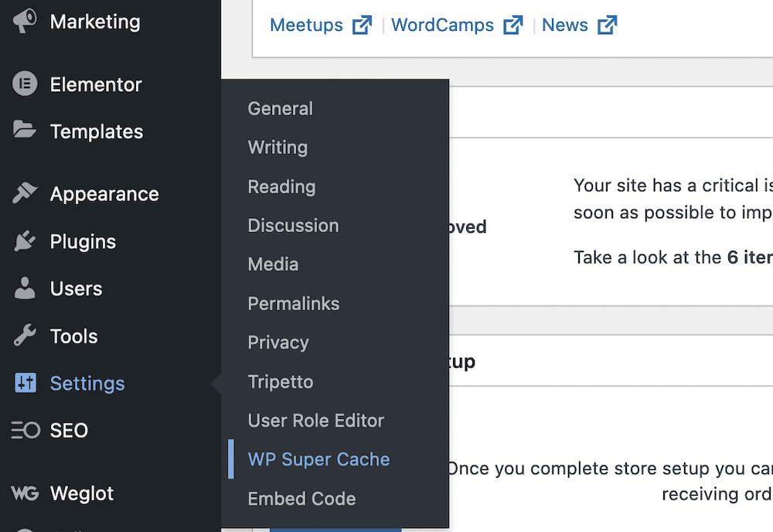Screen dimensions: 773x532
Task: Select Tripetto in Settings submenu
Action: [280, 382]
